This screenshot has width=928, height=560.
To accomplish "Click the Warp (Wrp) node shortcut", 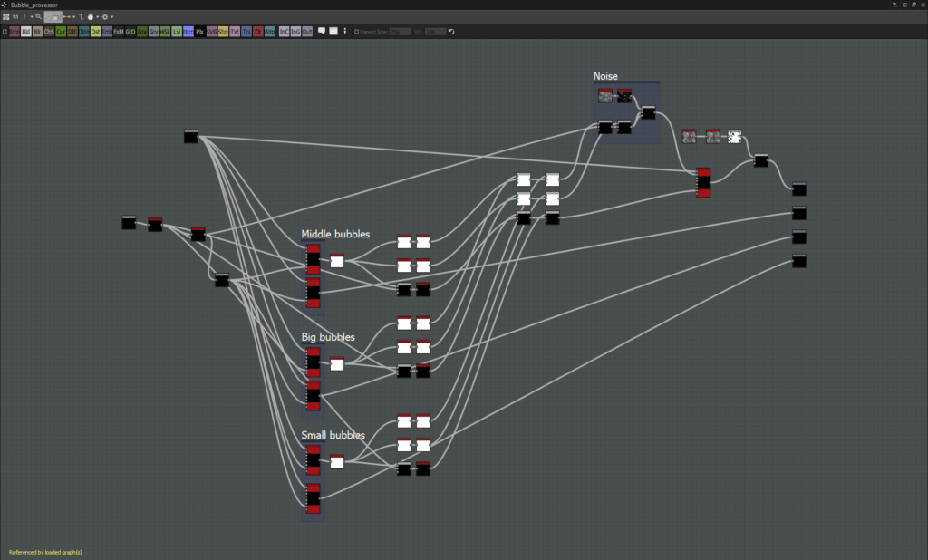I will click(270, 32).
